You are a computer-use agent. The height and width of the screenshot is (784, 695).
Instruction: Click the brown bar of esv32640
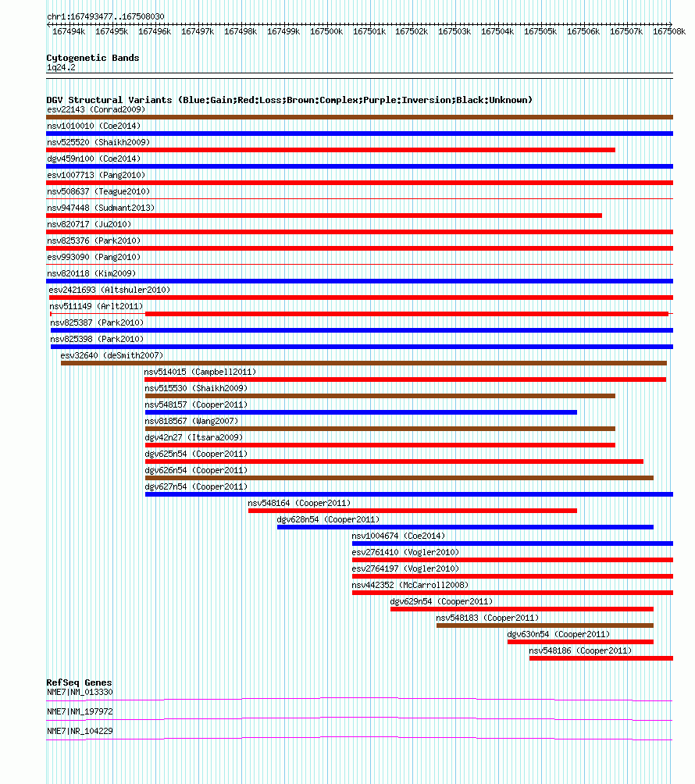pyautogui.click(x=363, y=363)
